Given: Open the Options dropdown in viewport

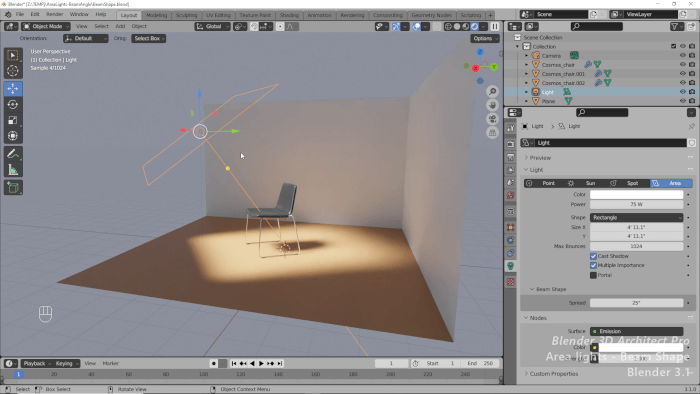Looking at the screenshot, I should [x=485, y=38].
